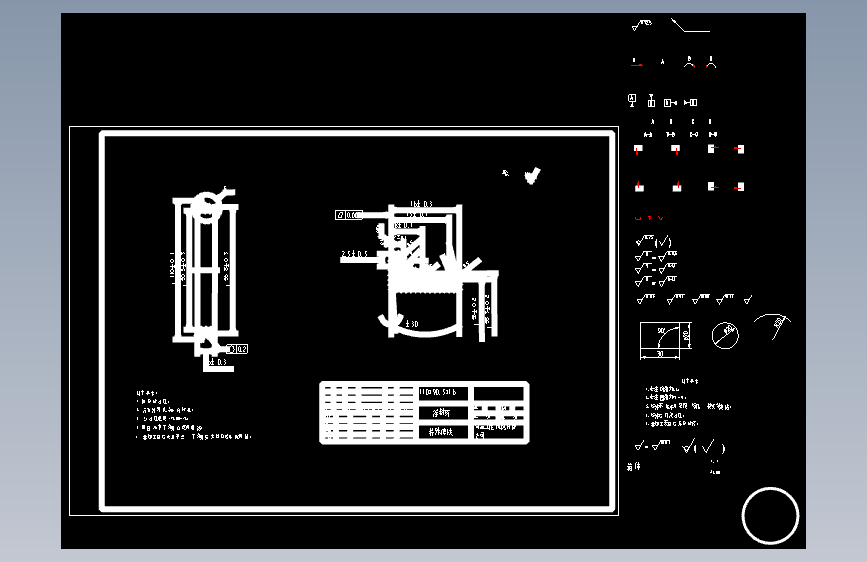The width and height of the screenshot is (867, 562).
Task: Select the roughness symbol with bracketed checkmark
Action: (654, 241)
